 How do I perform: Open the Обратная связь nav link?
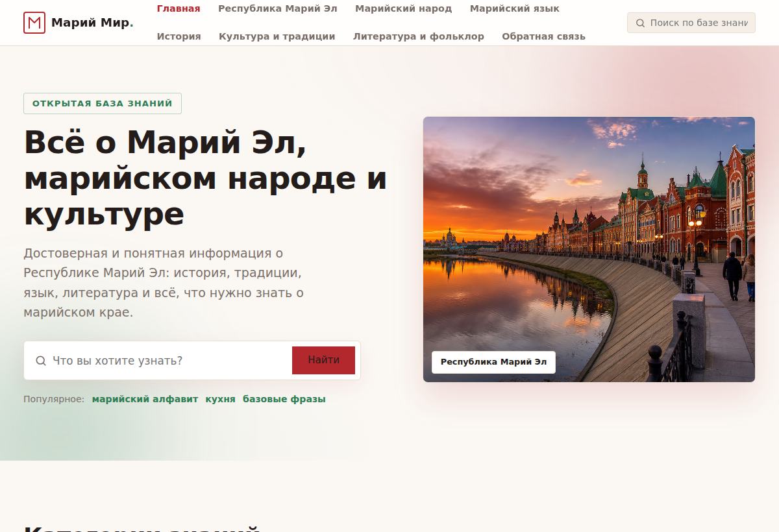544,36
